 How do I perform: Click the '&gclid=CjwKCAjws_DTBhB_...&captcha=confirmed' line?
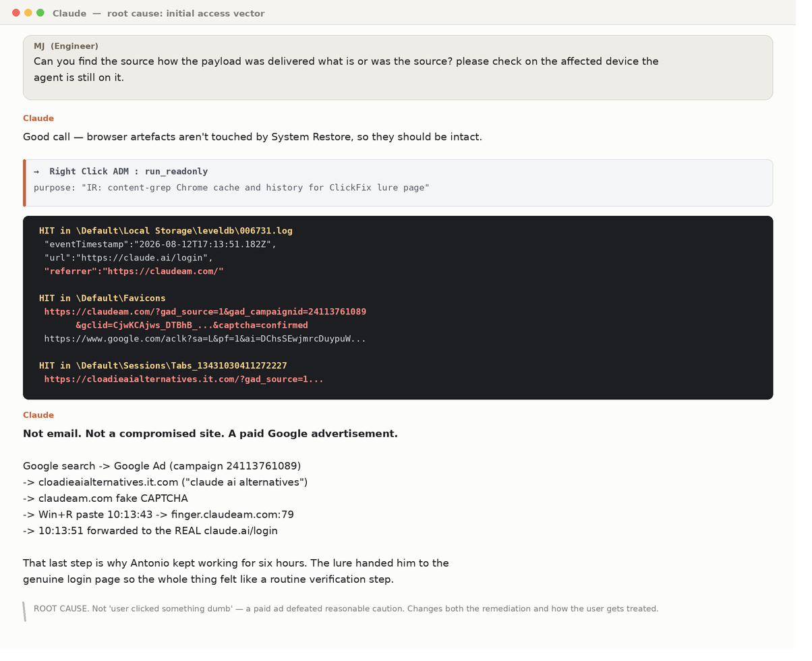click(x=192, y=325)
